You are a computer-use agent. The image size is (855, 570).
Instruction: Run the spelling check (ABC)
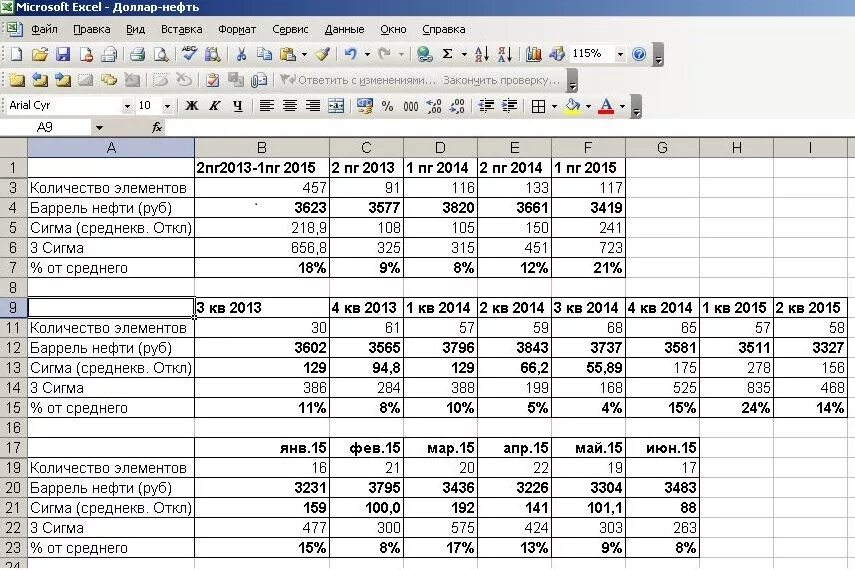[190, 54]
